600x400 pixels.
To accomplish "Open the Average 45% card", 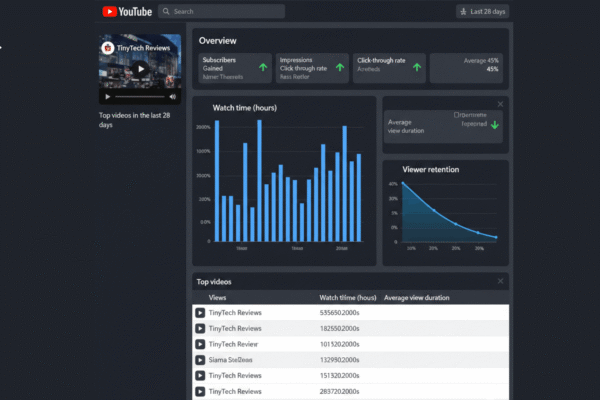I will point(466,68).
